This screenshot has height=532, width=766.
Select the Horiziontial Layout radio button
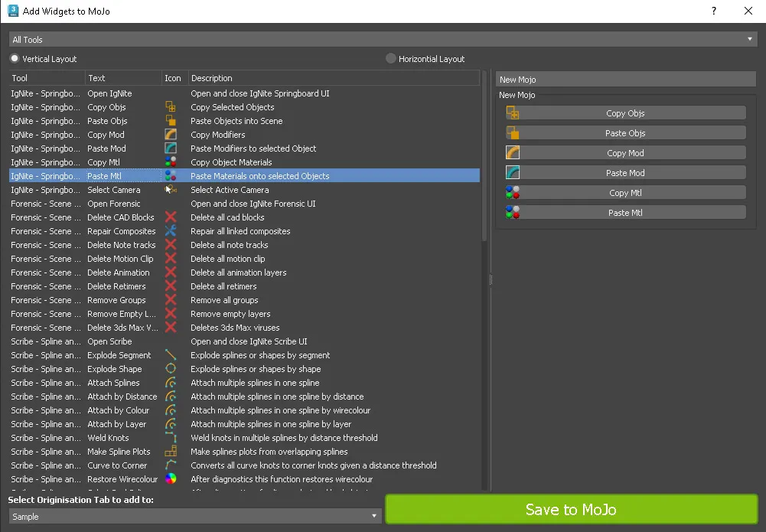click(390, 59)
